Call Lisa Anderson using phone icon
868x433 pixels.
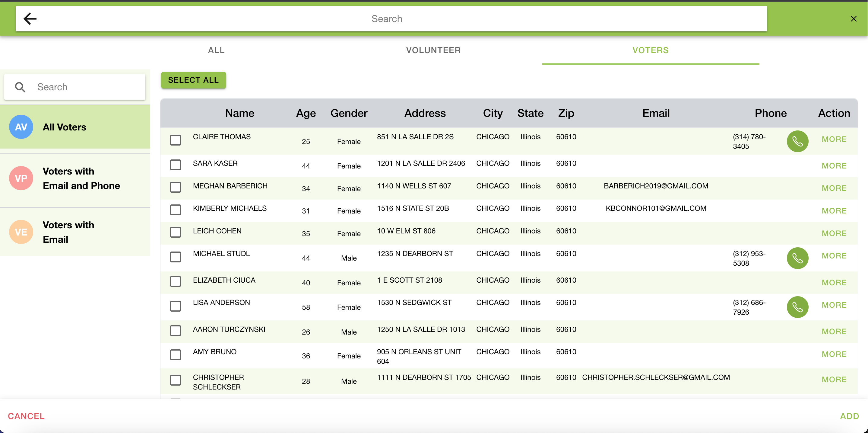pos(797,307)
